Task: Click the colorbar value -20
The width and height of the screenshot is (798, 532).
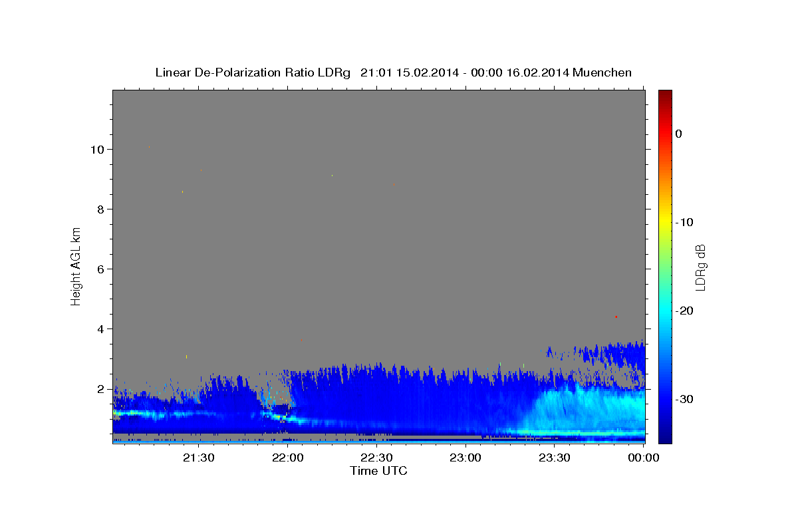Action: click(684, 311)
